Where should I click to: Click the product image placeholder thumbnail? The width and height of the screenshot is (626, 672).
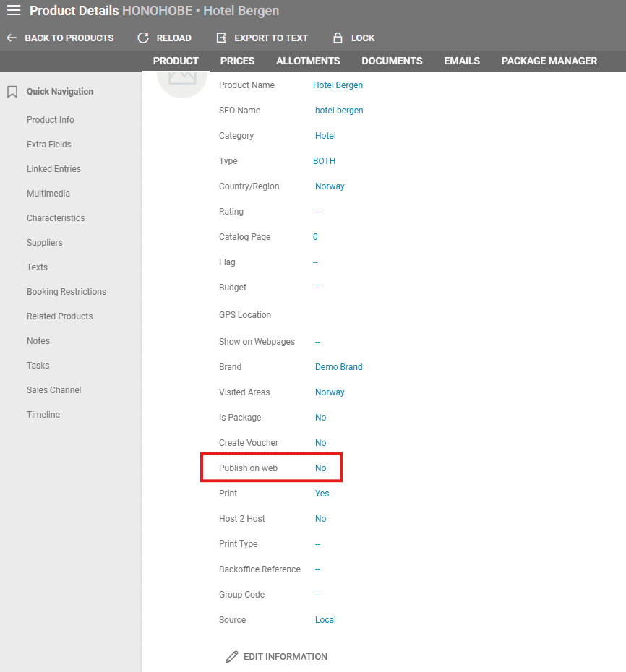(x=182, y=79)
